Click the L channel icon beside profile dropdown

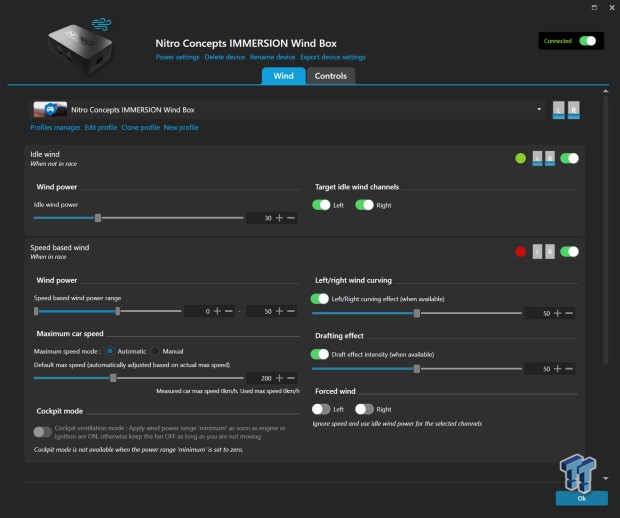pyautogui.click(x=559, y=109)
